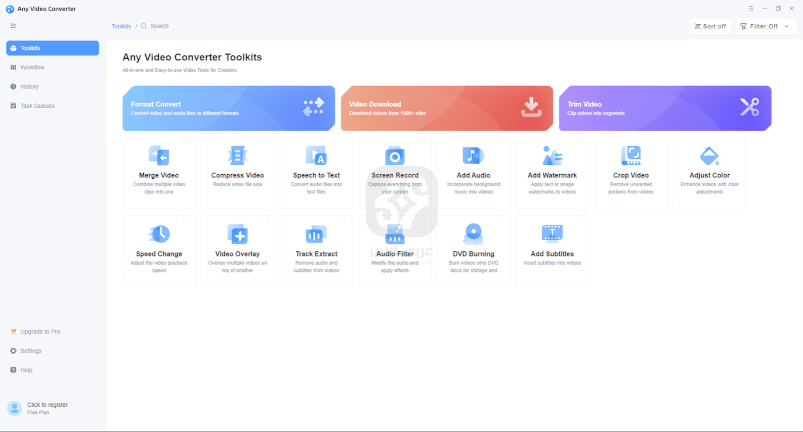This screenshot has height=432, width=803.
Task: Click the scissors icon on Trim Video
Action: click(x=750, y=107)
